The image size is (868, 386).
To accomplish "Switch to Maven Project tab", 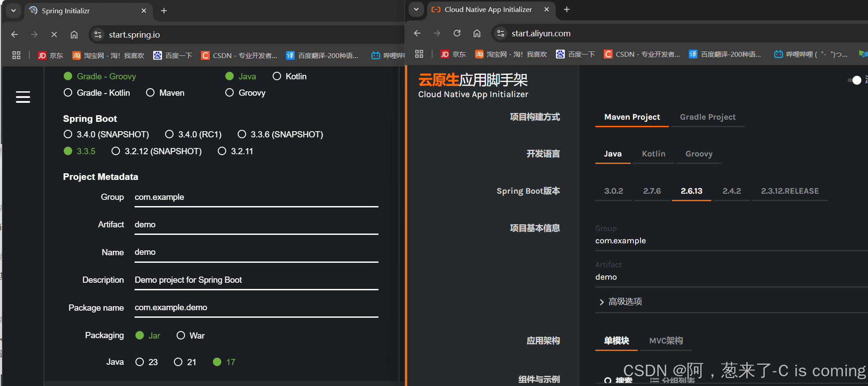I will point(632,117).
